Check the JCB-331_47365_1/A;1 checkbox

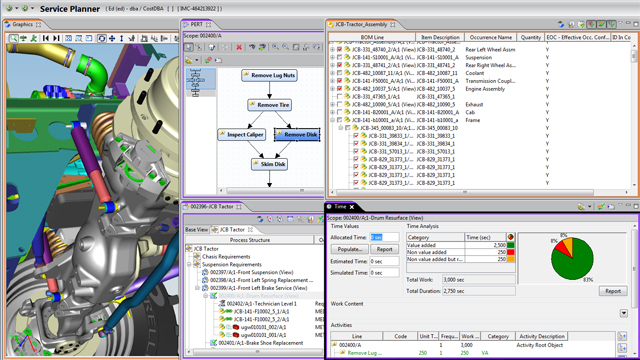(x=340, y=97)
